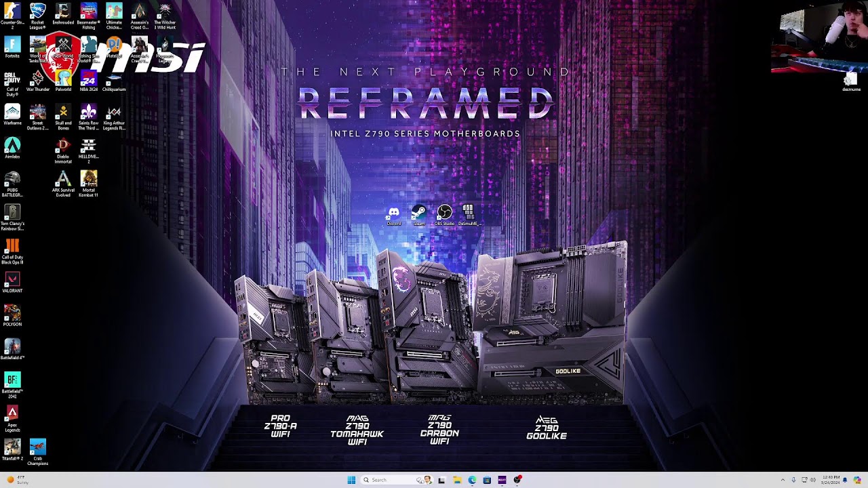Select the World of Tanks Blitz icon

pos(37,50)
